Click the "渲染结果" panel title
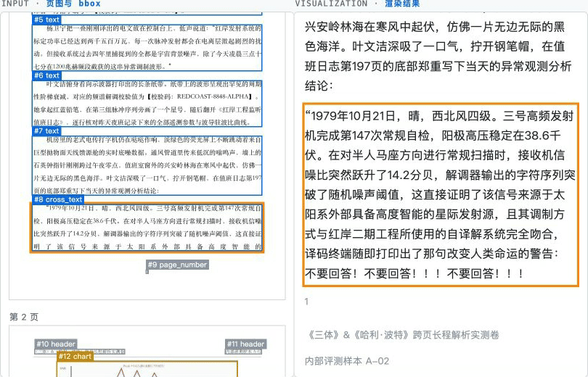 (x=402, y=4)
